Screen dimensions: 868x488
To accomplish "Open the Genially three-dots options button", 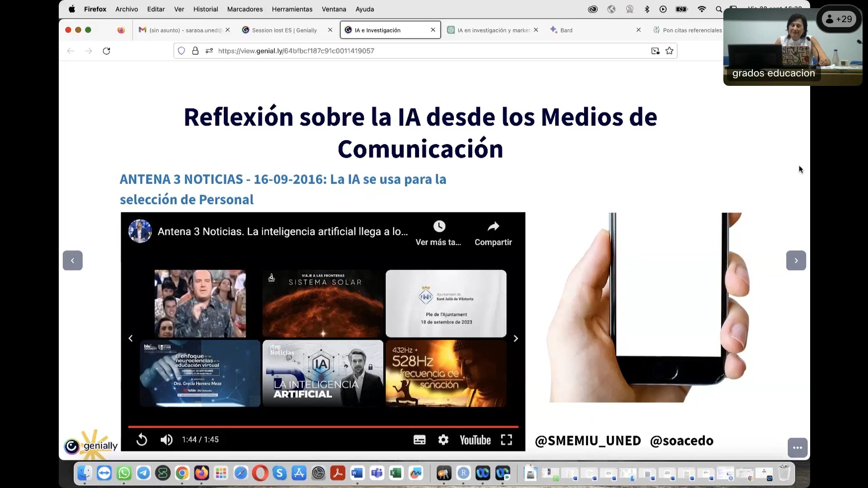I will point(797,448).
